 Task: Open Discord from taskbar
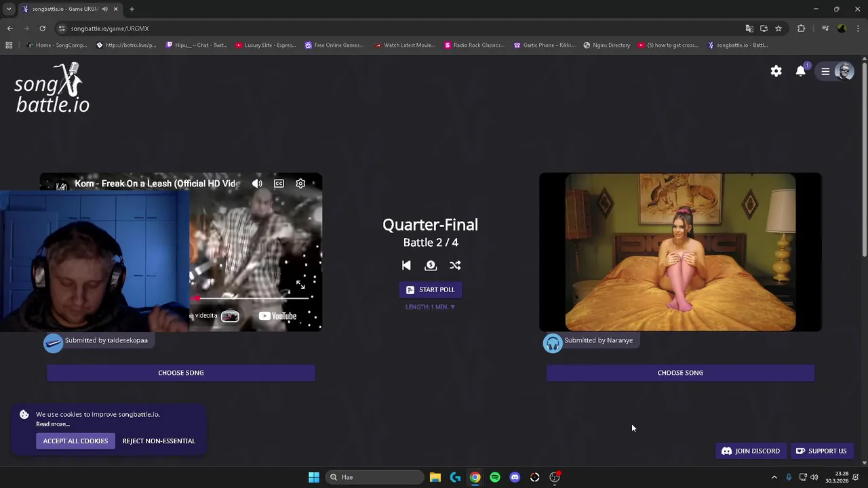515,477
